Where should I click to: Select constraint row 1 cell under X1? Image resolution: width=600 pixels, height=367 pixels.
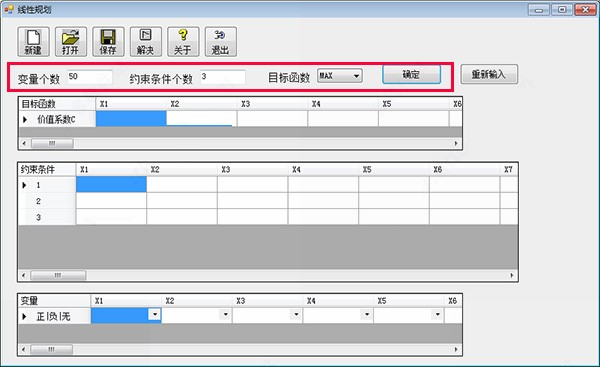pyautogui.click(x=111, y=184)
